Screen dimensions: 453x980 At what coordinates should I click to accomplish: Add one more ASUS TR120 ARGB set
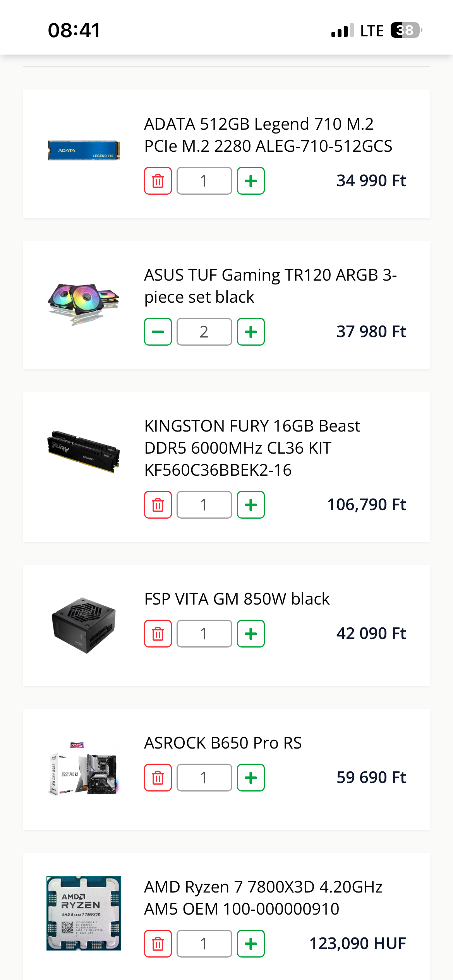(x=251, y=332)
